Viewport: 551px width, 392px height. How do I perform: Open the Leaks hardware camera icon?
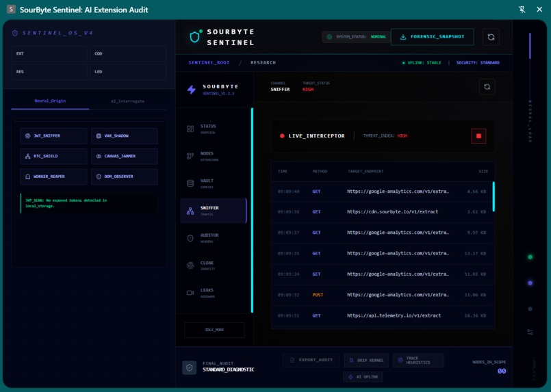coord(190,293)
